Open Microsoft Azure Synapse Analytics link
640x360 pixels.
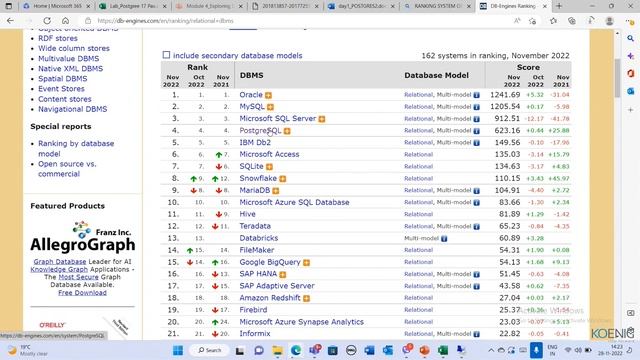tap(301, 322)
